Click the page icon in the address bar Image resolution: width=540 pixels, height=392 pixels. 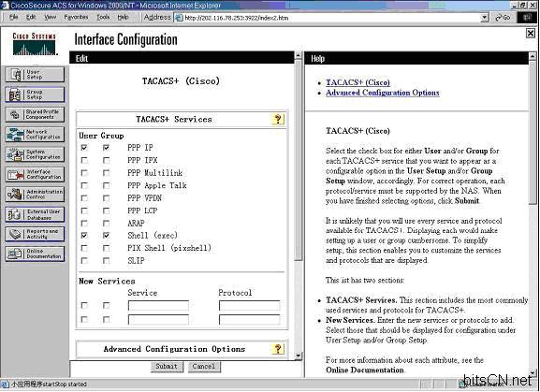click(179, 18)
